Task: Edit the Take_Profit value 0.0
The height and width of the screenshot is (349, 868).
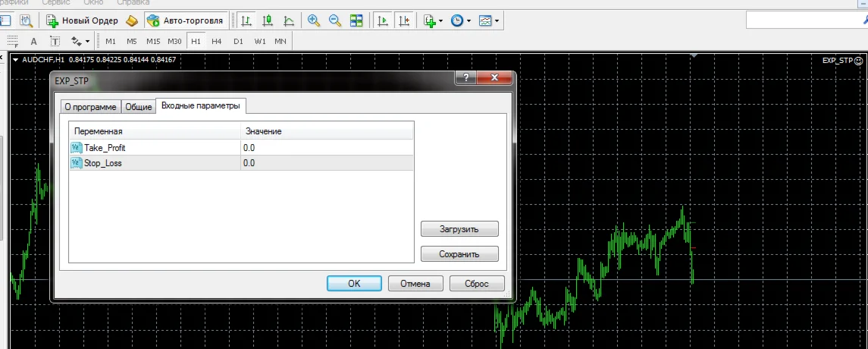Action: pos(327,148)
